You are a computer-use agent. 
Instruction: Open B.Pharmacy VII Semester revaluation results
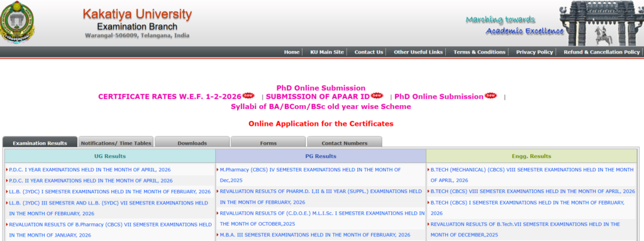point(111,230)
